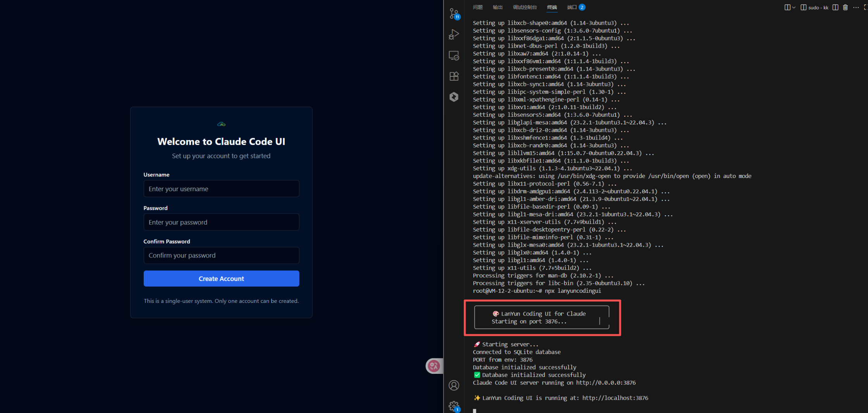This screenshot has width=868, height=413.
Task: Click the 'Setting up x11-utils' terminal line
Action: coord(532,268)
